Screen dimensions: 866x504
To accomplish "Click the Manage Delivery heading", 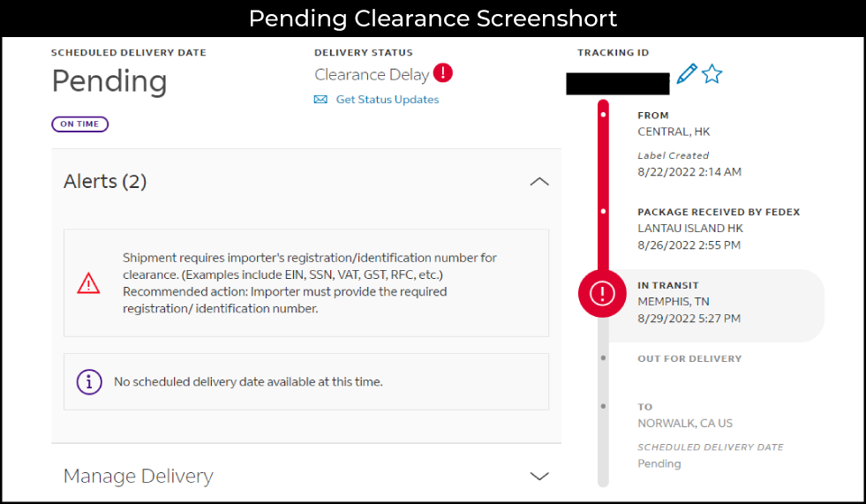I will pos(138,476).
